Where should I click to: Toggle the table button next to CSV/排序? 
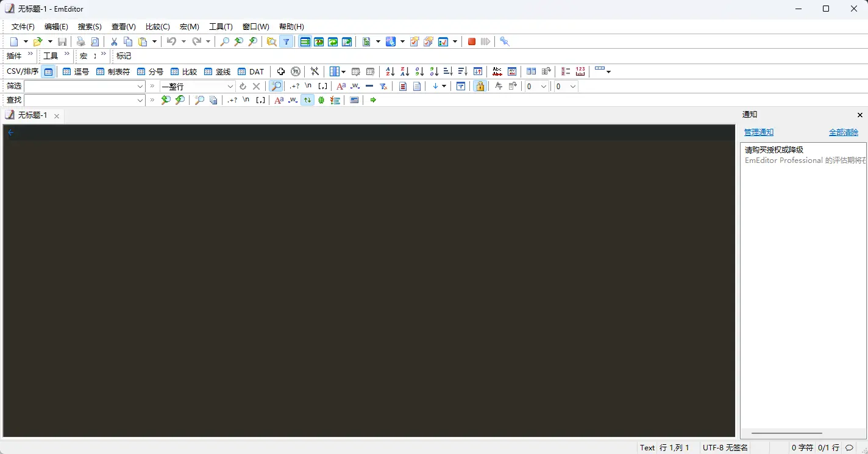click(x=48, y=71)
